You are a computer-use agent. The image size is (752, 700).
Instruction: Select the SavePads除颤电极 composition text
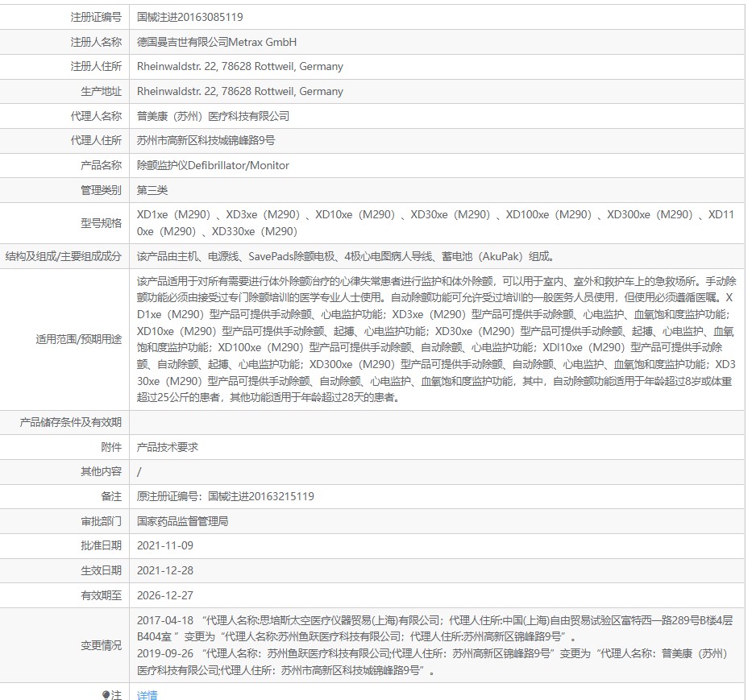pyautogui.click(x=346, y=256)
